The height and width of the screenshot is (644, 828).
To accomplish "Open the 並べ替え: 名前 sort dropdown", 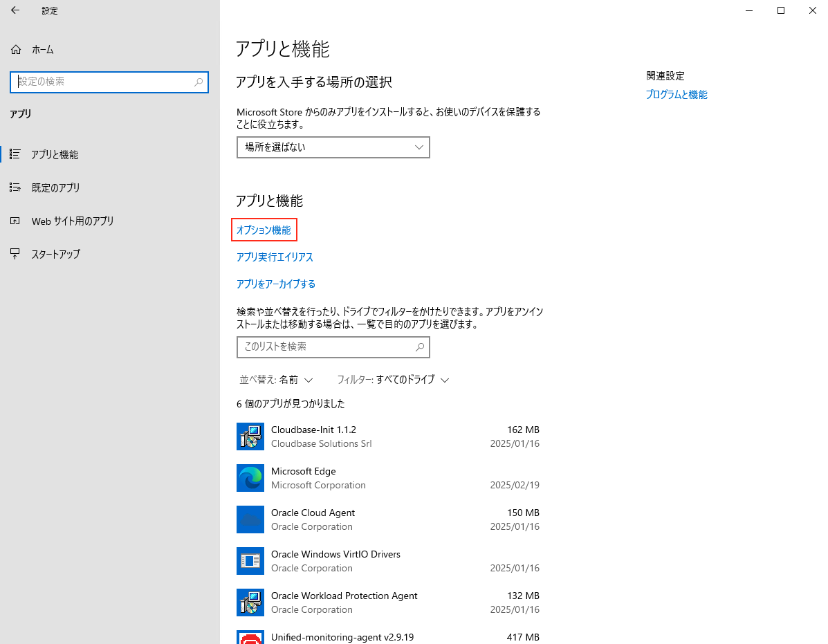I will tap(276, 380).
